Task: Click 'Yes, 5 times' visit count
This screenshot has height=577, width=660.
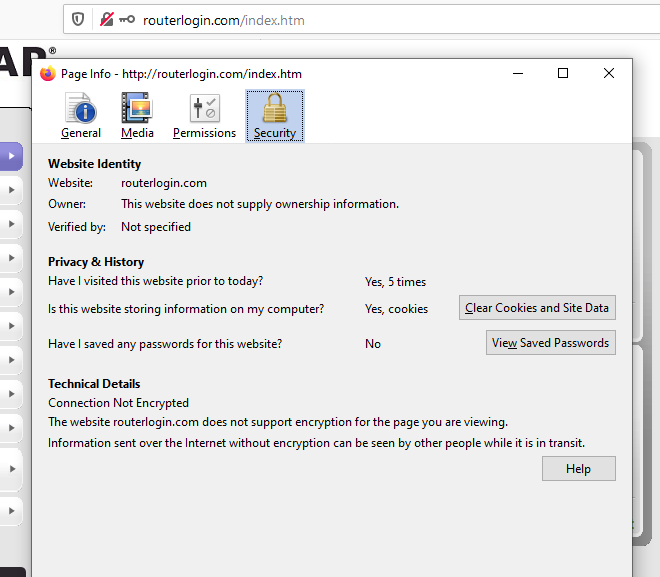Action: (x=395, y=282)
